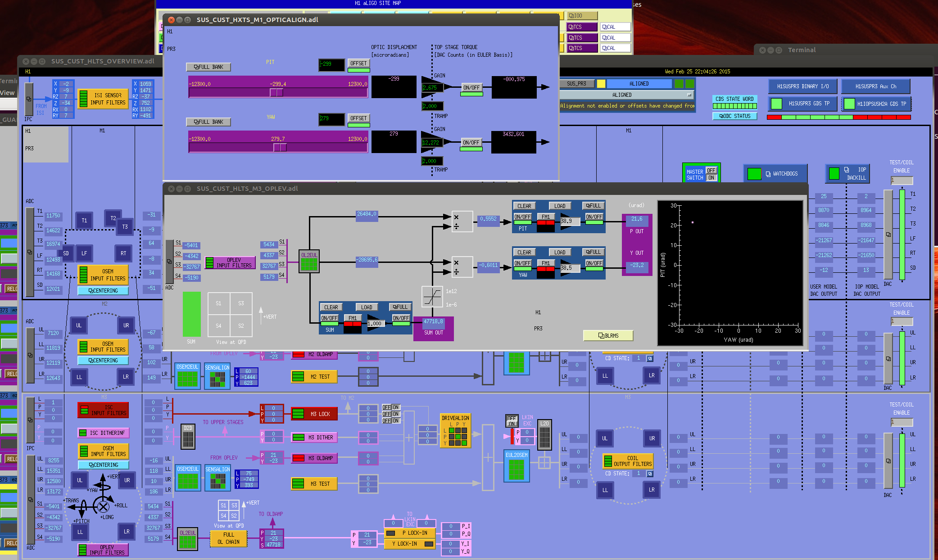The height and width of the screenshot is (560, 938).
Task: Click LOAD on the OPLEV PIT filter
Action: pos(560,206)
